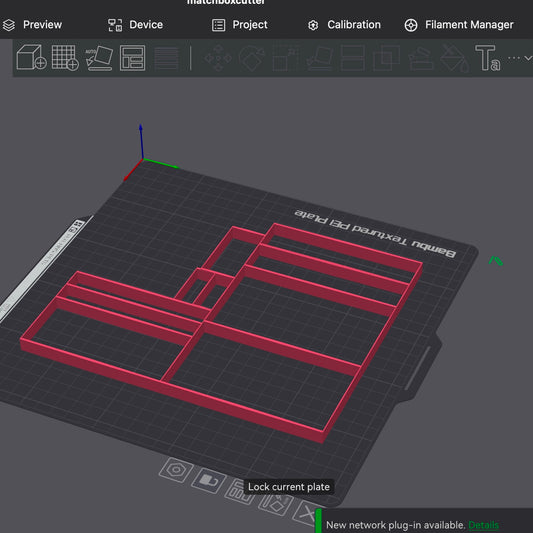Select the Text shape tool
This screenshot has width=533, height=533.
point(487,58)
